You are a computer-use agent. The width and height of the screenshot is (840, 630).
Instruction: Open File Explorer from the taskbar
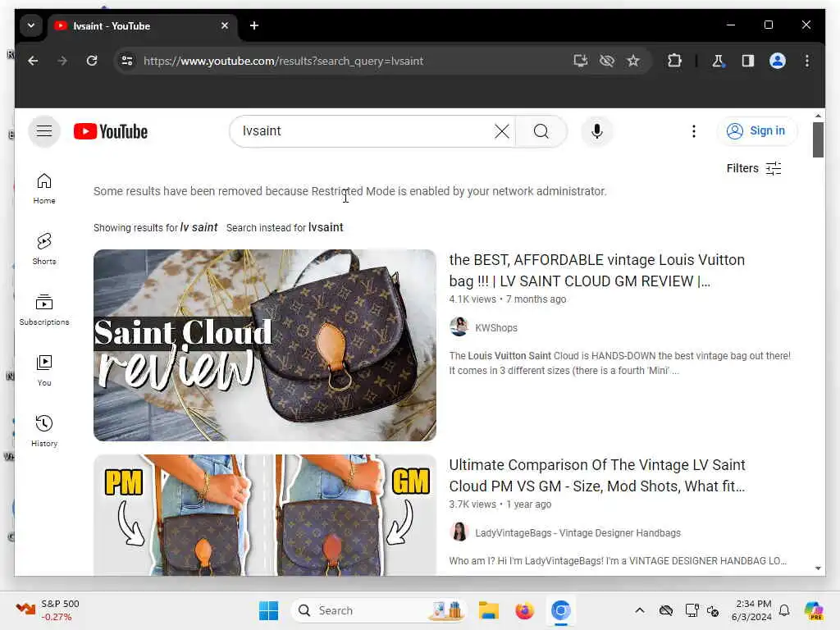(489, 610)
